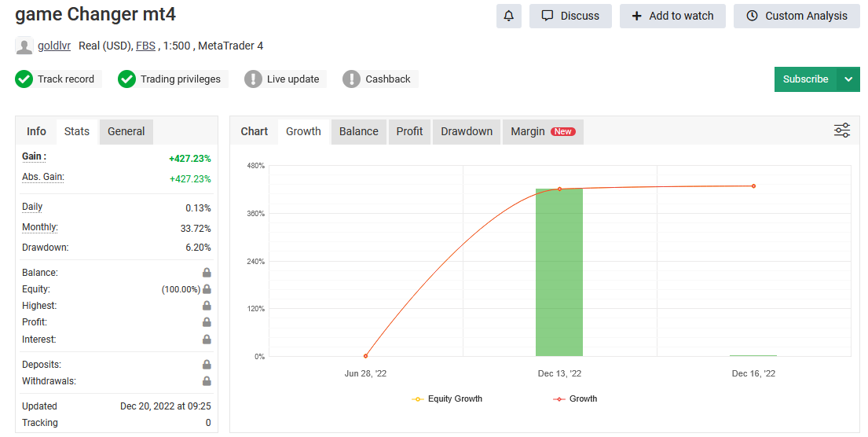Click the Cashback warning icon
868x437 pixels.
tap(352, 79)
